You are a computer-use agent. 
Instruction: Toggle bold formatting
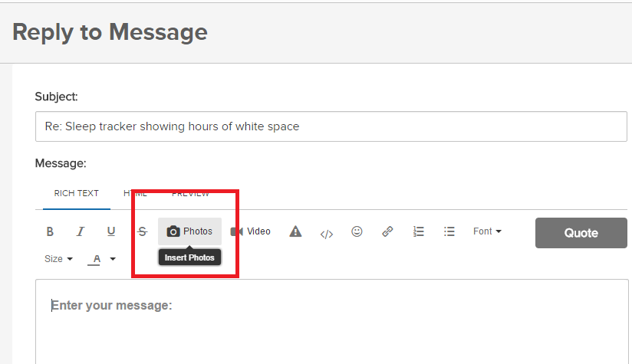pyautogui.click(x=50, y=231)
